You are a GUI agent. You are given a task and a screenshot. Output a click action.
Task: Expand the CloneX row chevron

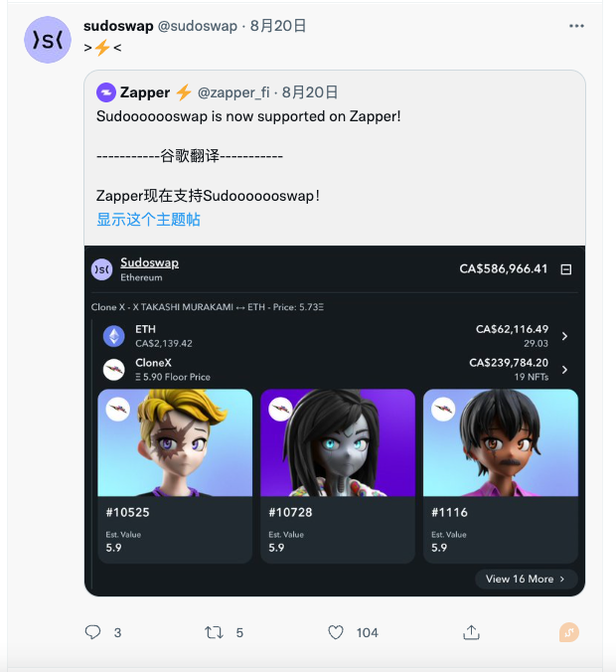pos(564,370)
